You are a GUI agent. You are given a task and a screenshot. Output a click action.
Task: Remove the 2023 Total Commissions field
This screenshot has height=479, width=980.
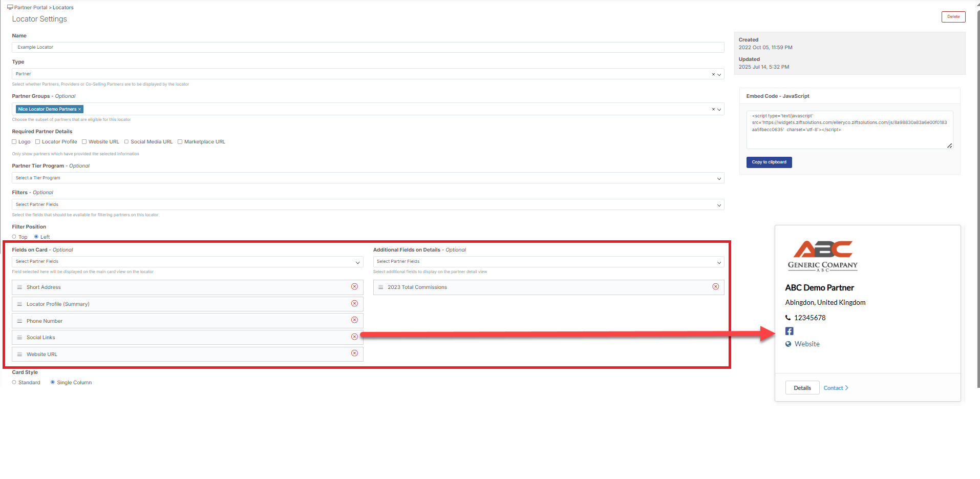click(716, 287)
